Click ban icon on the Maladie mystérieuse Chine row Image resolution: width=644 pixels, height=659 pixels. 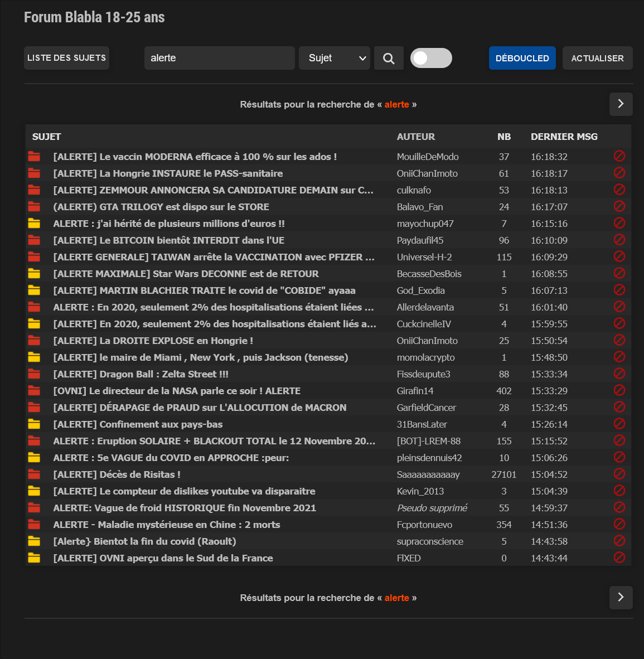click(619, 524)
